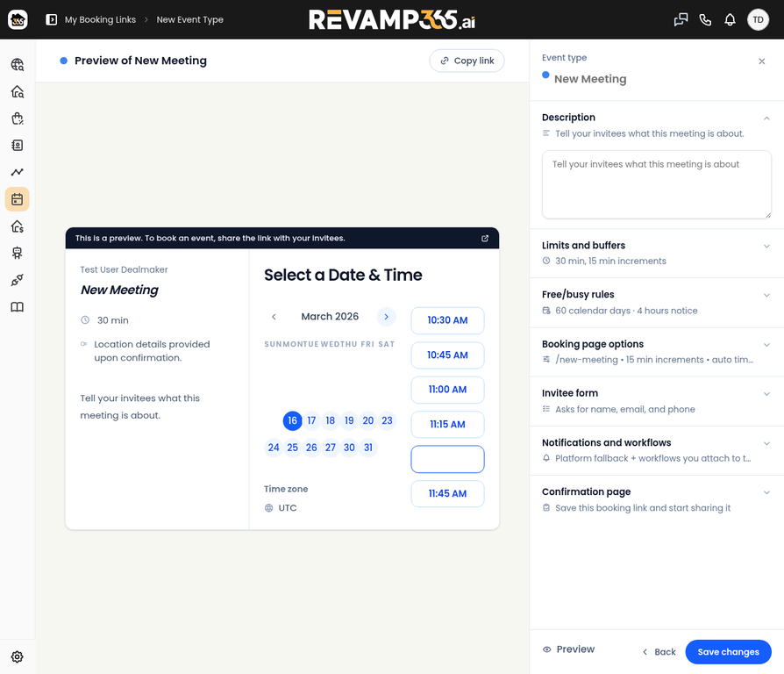Open the chat messages icon
784x674 pixels.
681,19
